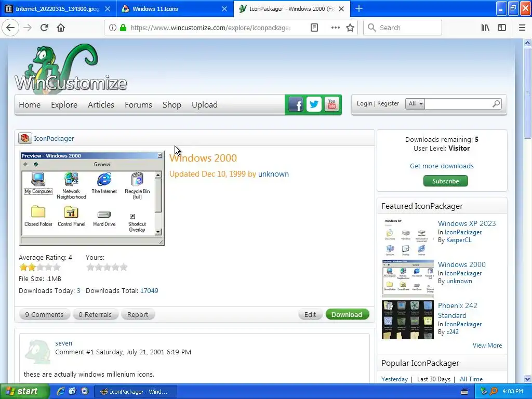
Task: Click the Firefox Search input field
Action: 403,28
